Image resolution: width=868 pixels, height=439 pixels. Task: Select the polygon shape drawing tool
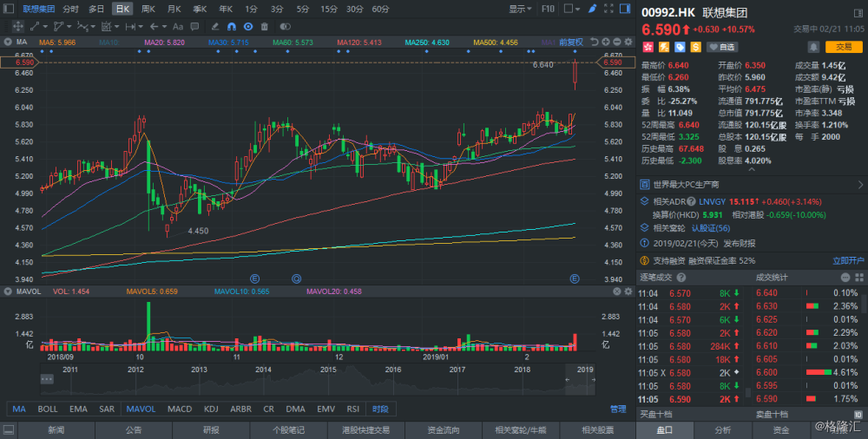58,26
